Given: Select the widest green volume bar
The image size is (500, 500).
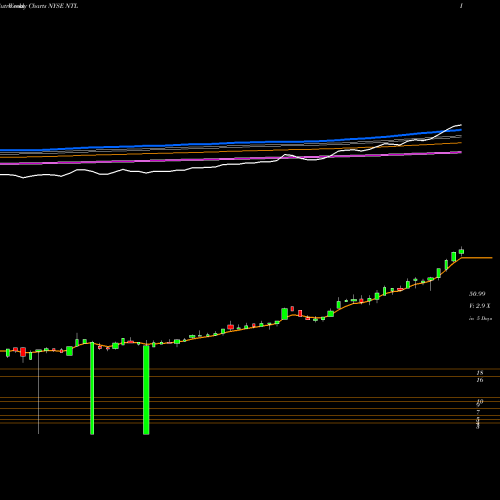Looking at the screenshot, I should (x=146, y=390).
